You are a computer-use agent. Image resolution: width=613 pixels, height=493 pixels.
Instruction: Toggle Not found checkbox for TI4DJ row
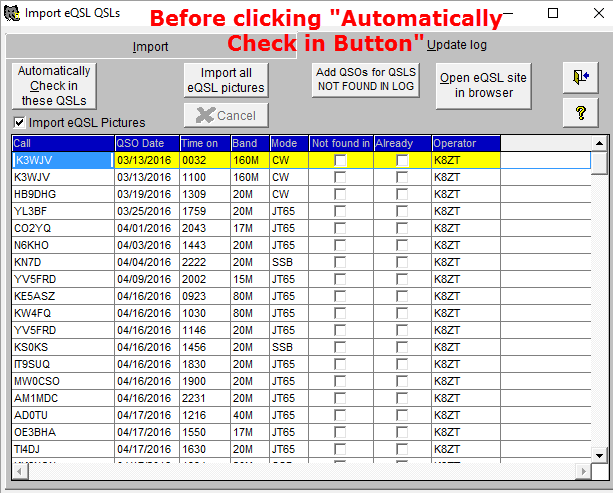pos(340,449)
